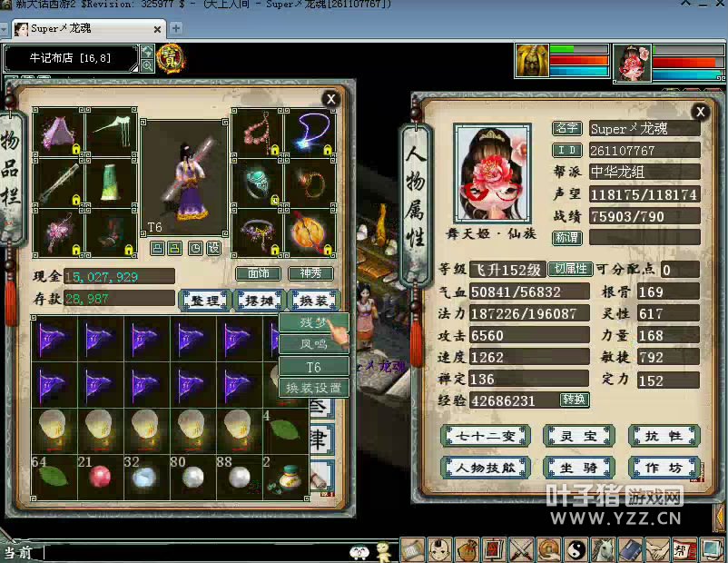This screenshot has height=563, width=728.
Task: Choose 凤鸣 in the outfit dropdown
Action: click(313, 344)
